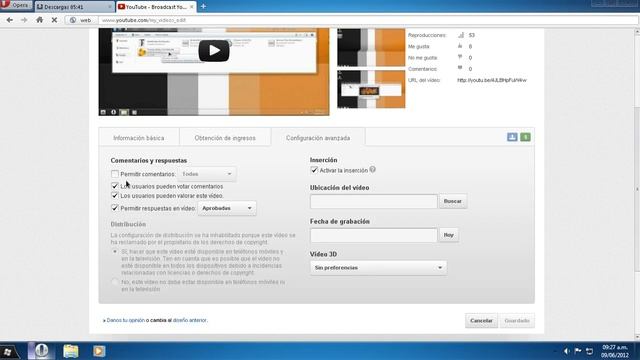Screen dimensions: 640x360
Task: Click the thumbs up Me gusta icon
Action: (460, 46)
